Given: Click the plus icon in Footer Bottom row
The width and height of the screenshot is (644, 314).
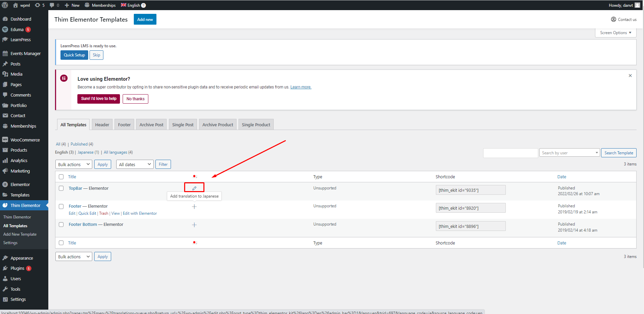Looking at the screenshot, I should [194, 225].
